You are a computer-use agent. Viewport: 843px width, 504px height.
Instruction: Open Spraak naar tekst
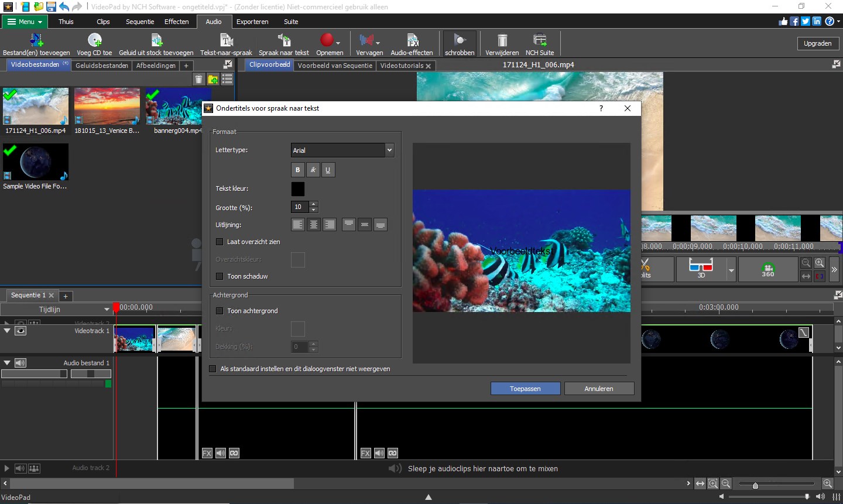pos(285,43)
